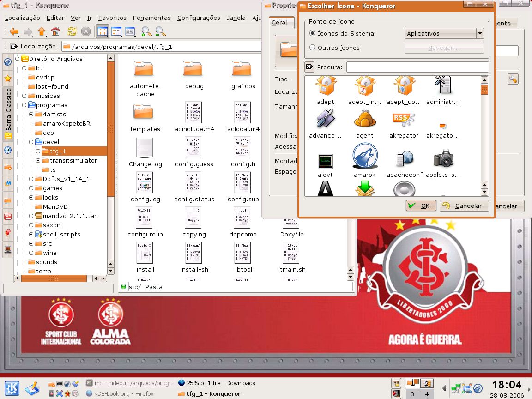Collapse the programas folder node
This screenshot has height=399, width=532.
24,105
